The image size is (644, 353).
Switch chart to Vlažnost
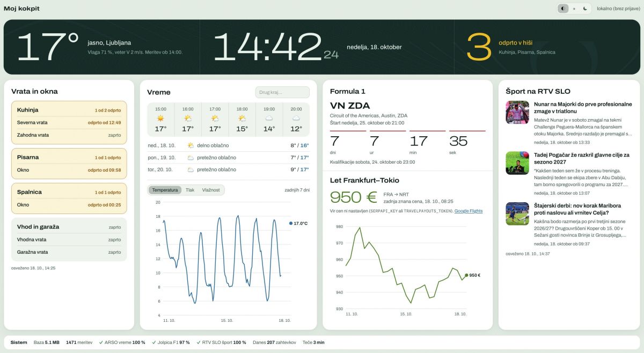[x=211, y=190]
